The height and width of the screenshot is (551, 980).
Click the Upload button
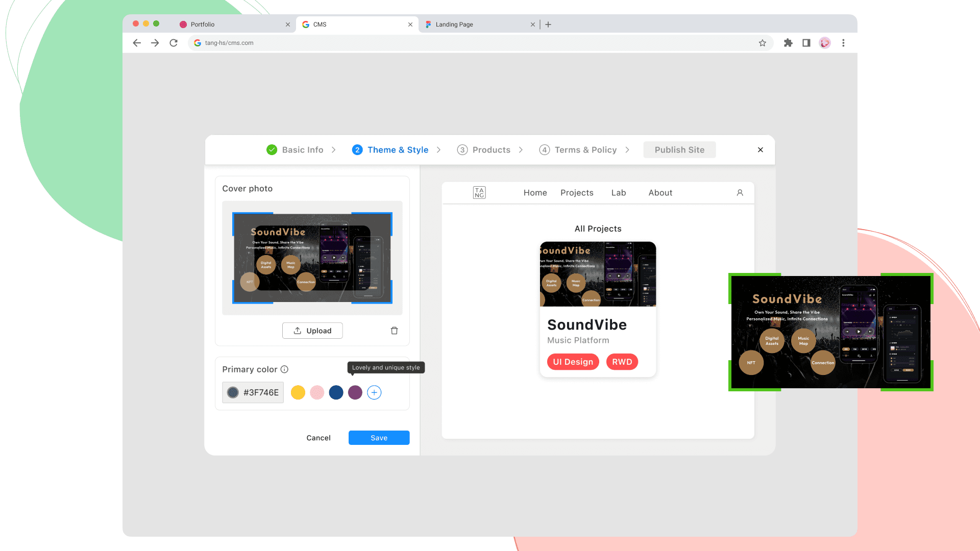coord(312,331)
